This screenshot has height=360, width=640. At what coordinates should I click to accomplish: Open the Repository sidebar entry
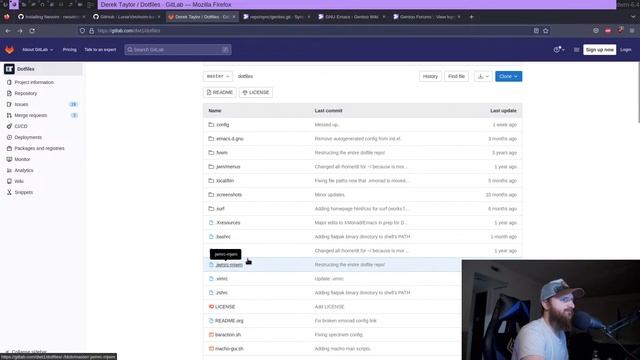[x=26, y=93]
